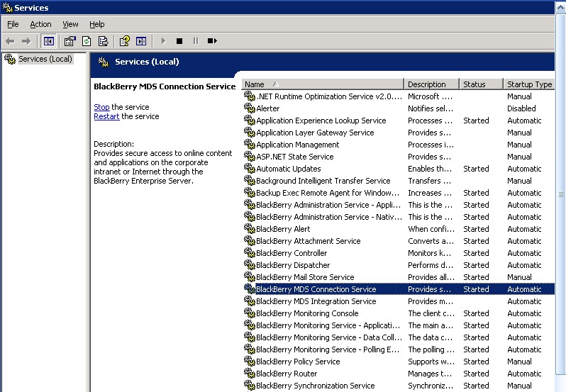
Task: Click the BlackBerry Synchronization Service icon
Action: pyautogui.click(x=250, y=385)
